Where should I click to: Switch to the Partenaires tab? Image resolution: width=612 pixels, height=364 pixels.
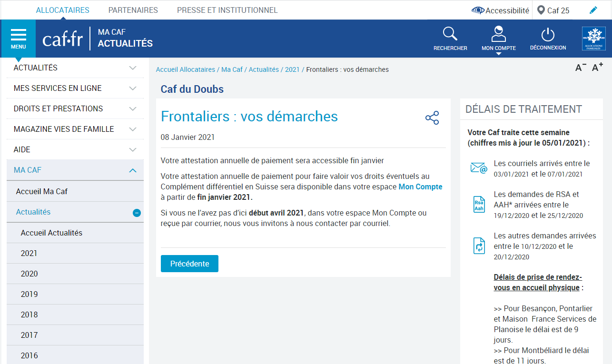click(x=133, y=10)
